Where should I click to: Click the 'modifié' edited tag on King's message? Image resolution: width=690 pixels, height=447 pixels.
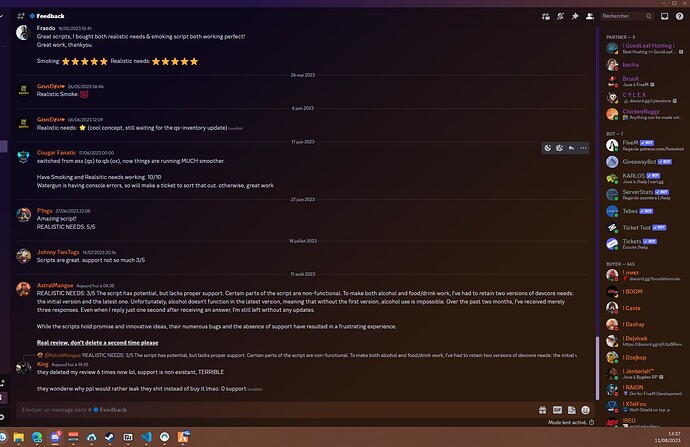click(x=255, y=389)
